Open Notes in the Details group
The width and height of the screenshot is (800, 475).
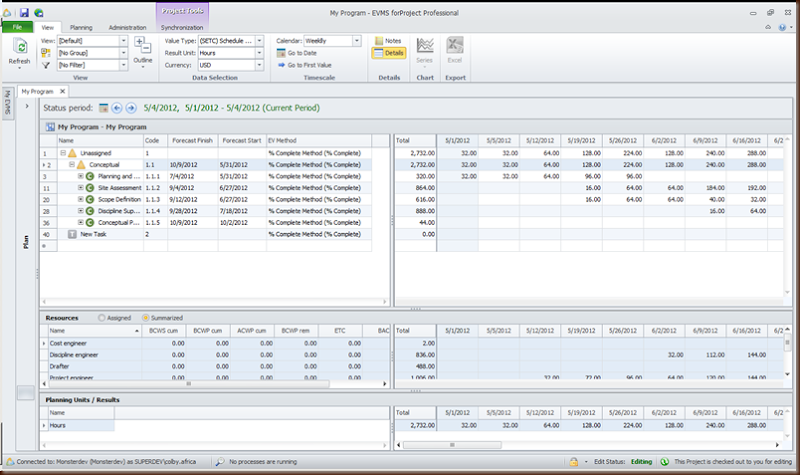[x=386, y=41]
